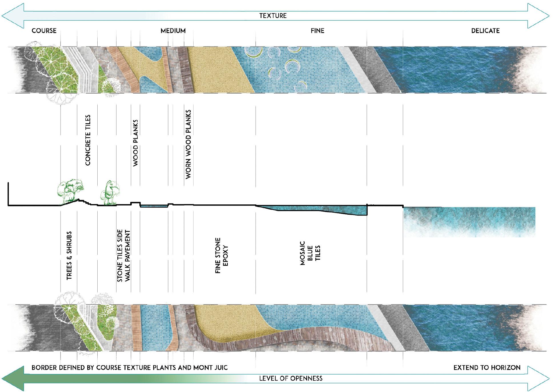Click the TEXTURE arrow label at top
This screenshot has width=553, height=392.
tap(273, 16)
